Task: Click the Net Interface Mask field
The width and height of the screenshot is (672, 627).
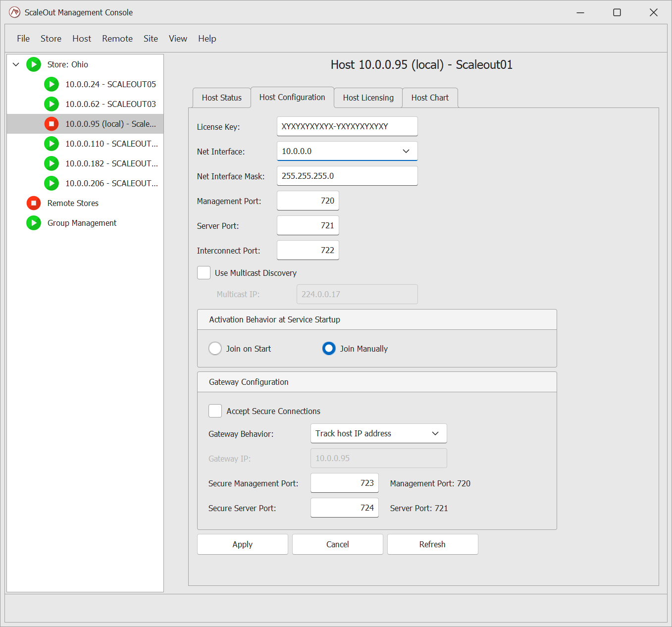Action: pyautogui.click(x=347, y=176)
